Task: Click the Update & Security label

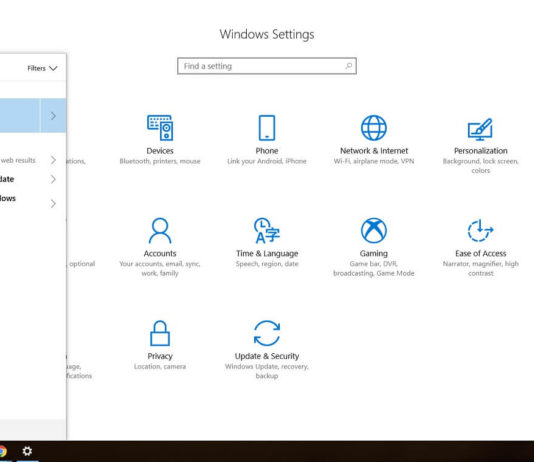Action: pyautogui.click(x=267, y=356)
